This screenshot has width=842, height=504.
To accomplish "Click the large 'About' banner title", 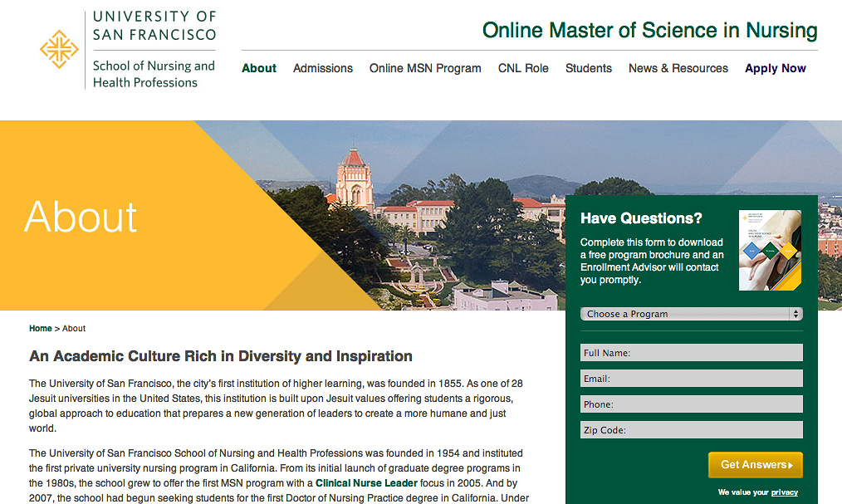I will click(x=81, y=217).
